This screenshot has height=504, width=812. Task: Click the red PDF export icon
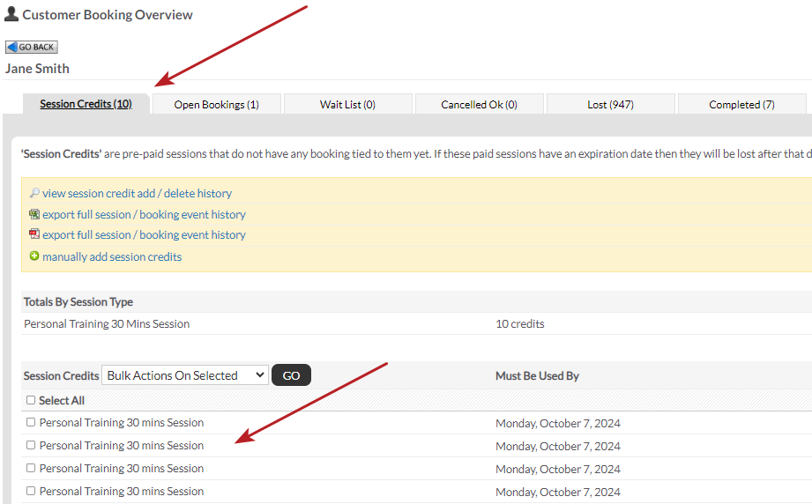coord(34,234)
